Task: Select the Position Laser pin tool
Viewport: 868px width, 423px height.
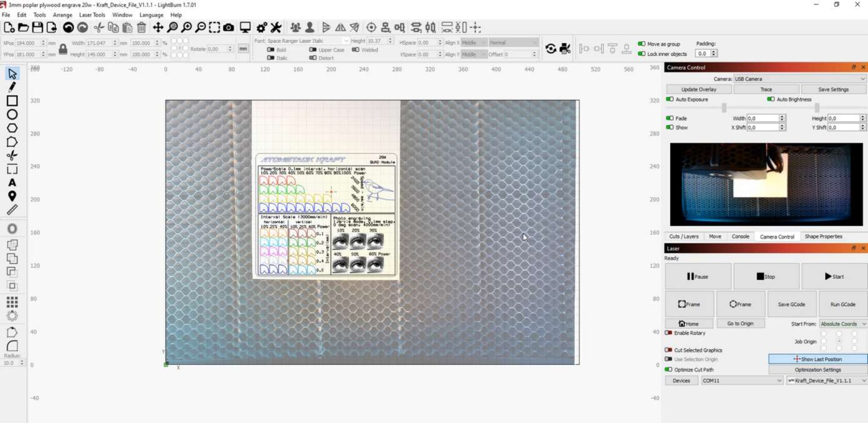Action: [x=12, y=196]
